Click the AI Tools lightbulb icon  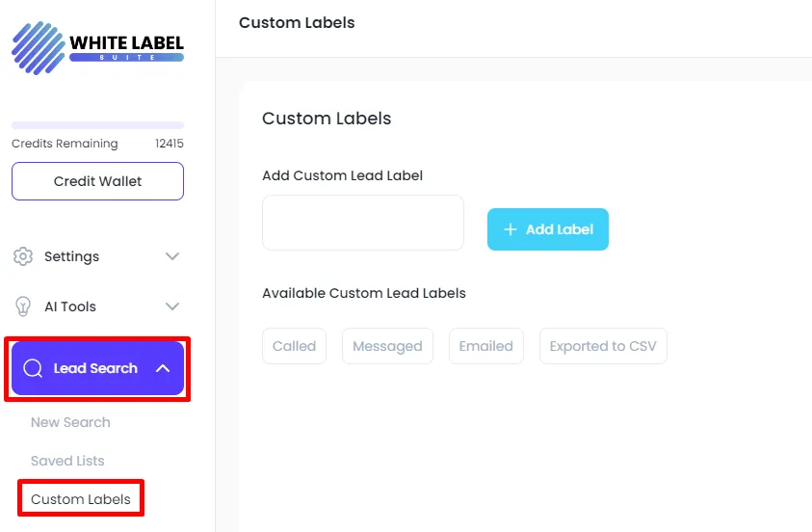[23, 306]
